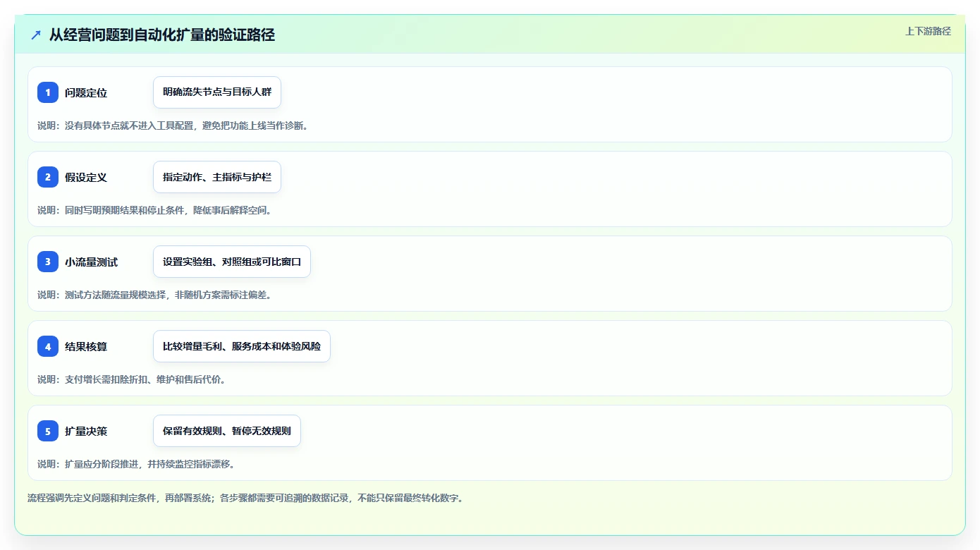Select the 比较增量毛利、服务成本和体验风险 chip
This screenshot has width=980, height=550.
click(242, 346)
